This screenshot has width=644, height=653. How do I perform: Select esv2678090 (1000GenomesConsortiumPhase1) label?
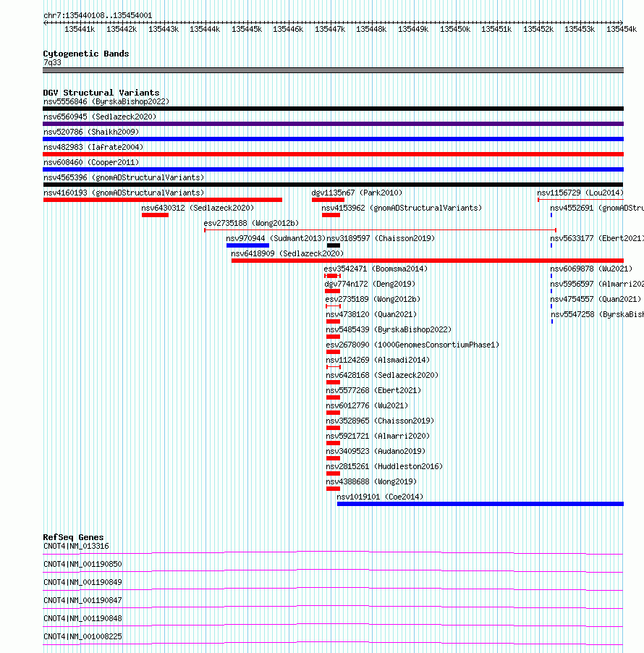click(x=412, y=345)
